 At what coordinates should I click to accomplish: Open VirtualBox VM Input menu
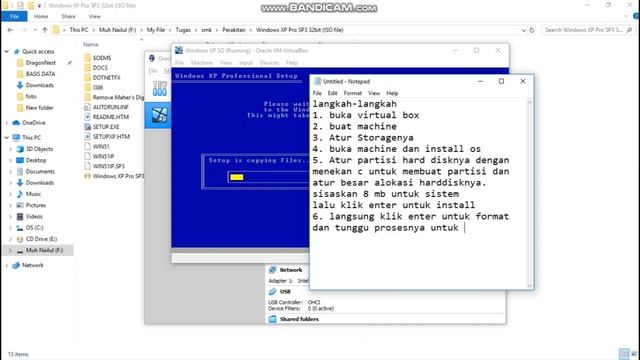[x=246, y=63]
